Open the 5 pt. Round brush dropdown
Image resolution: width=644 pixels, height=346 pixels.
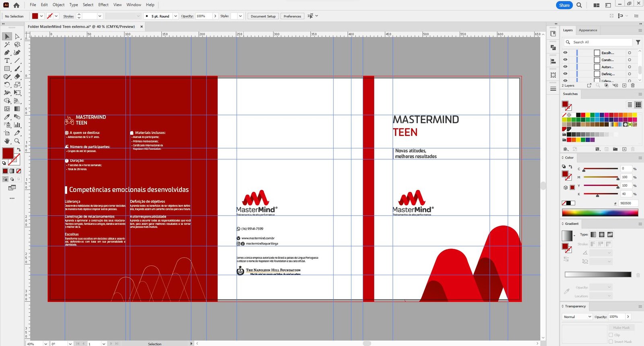coord(175,16)
